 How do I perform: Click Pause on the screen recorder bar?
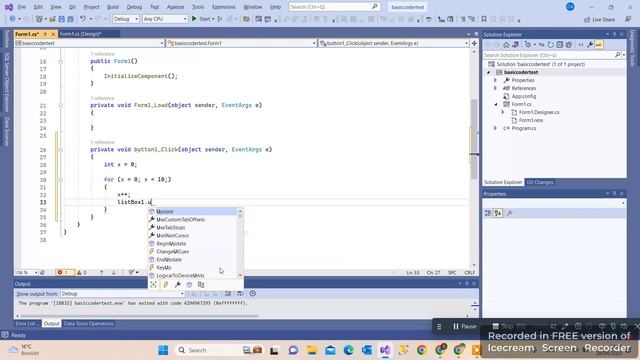(464, 326)
